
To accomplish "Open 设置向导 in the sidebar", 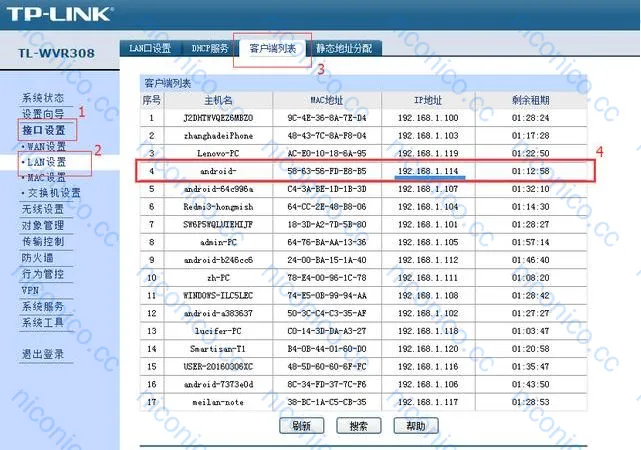I will tap(43, 114).
